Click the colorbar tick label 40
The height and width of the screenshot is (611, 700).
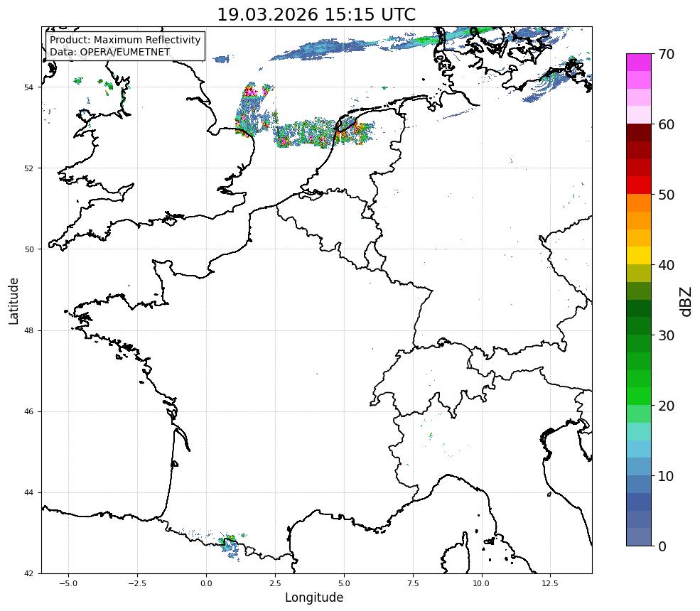pyautogui.click(x=666, y=265)
